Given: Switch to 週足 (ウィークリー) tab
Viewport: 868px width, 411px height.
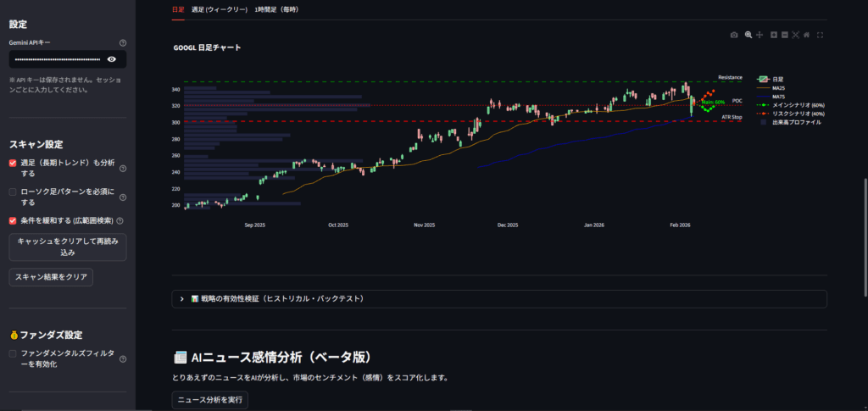Looking at the screenshot, I should (219, 9).
